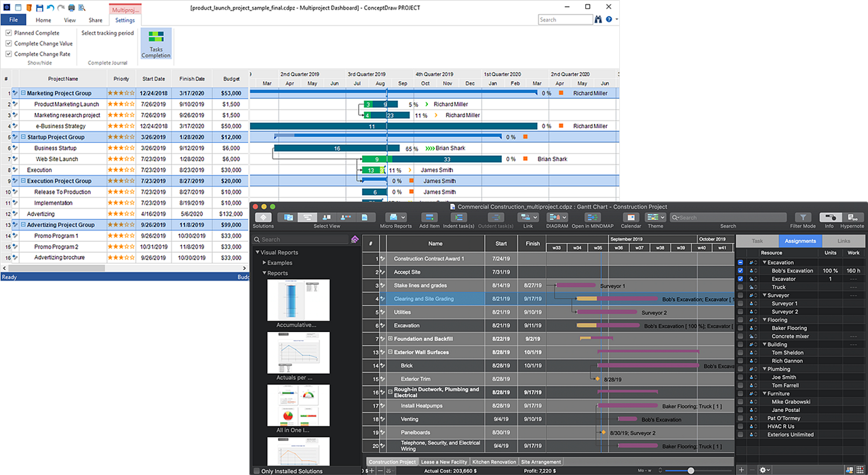Screen dimensions: 868x475
Task: Uncheck Excavator assignment checkbox
Action: click(741, 278)
